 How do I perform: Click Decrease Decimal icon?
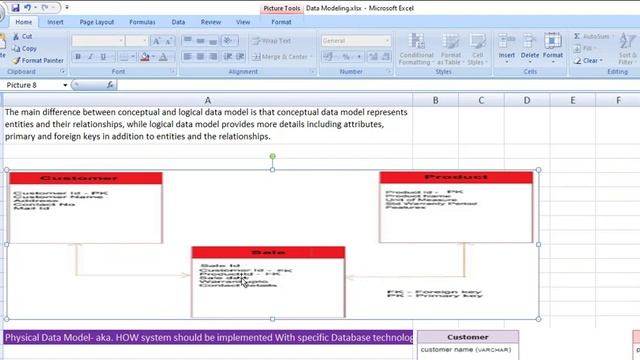[385, 57]
